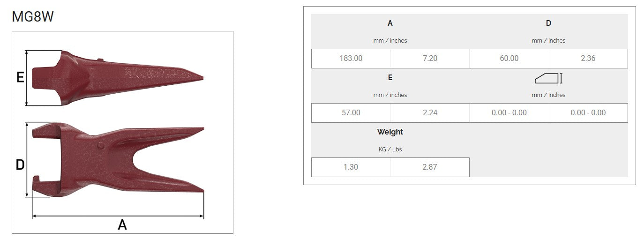This screenshot has height=239, width=644.
Task: Select the 57.00 value cell
Action: 351,113
